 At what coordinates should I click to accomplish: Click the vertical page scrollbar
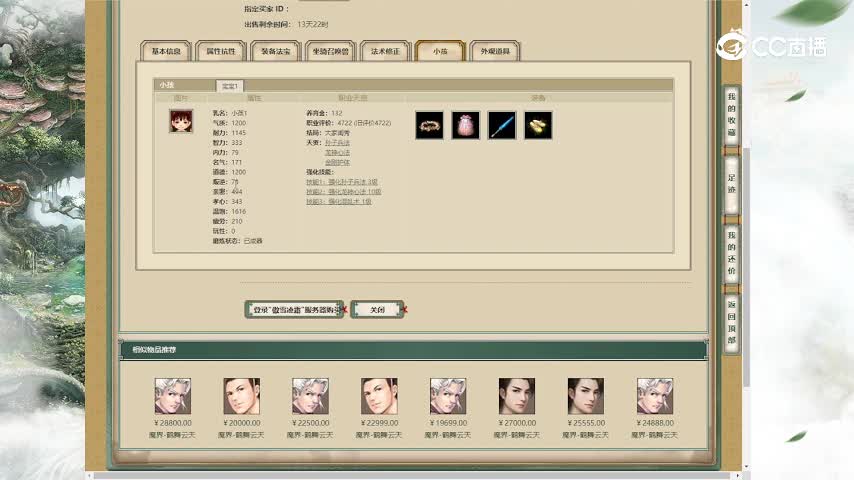tap(746, 267)
